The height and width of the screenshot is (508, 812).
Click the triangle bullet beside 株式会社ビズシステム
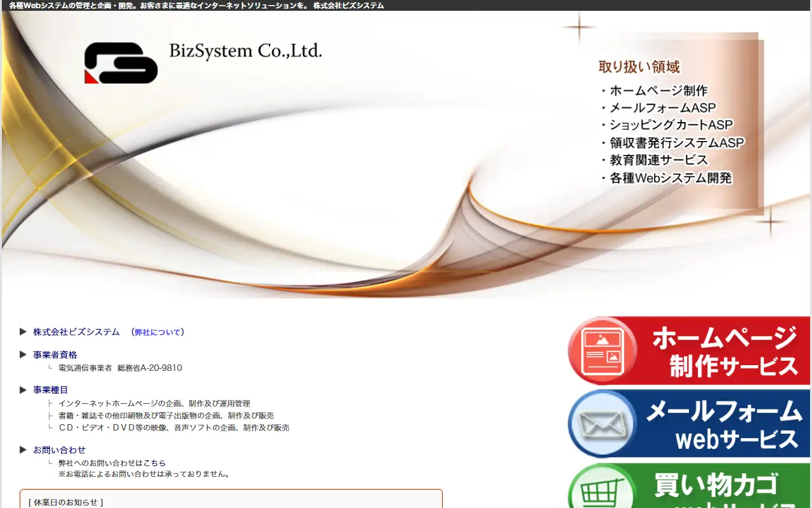click(23, 332)
